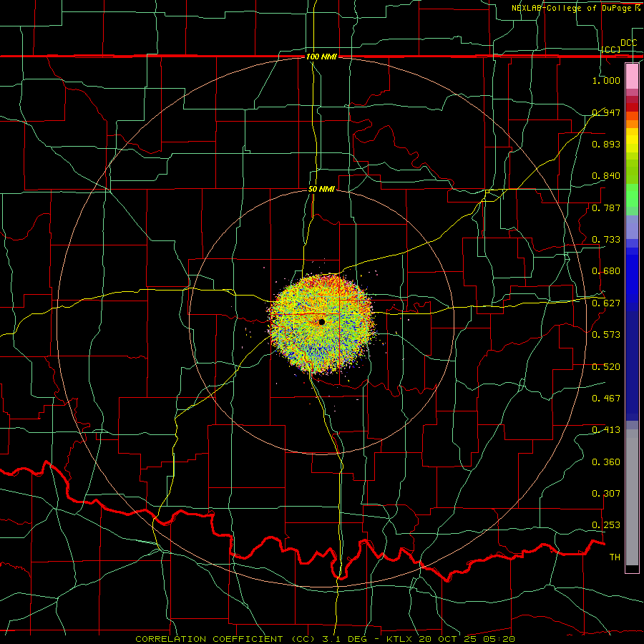Click the gray segment of the color bar
Image resolution: width=644 pixels, height=644 pixels.
tap(632, 497)
